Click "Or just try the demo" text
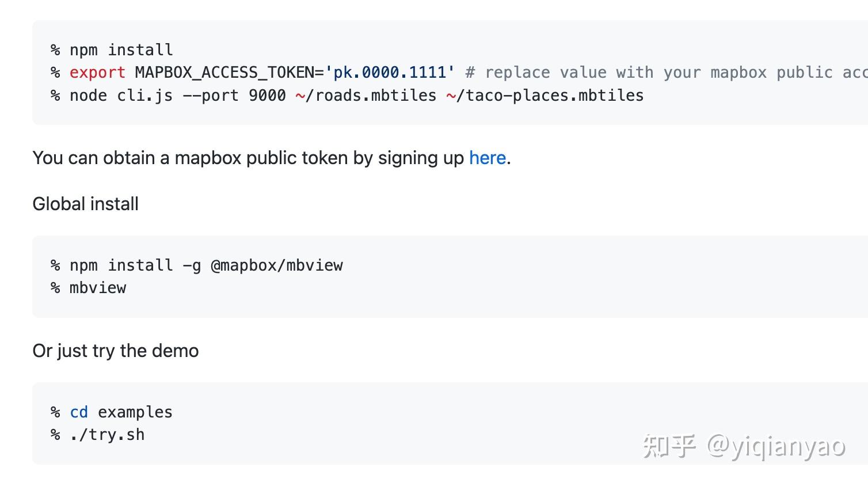This screenshot has height=486, width=868. click(116, 351)
